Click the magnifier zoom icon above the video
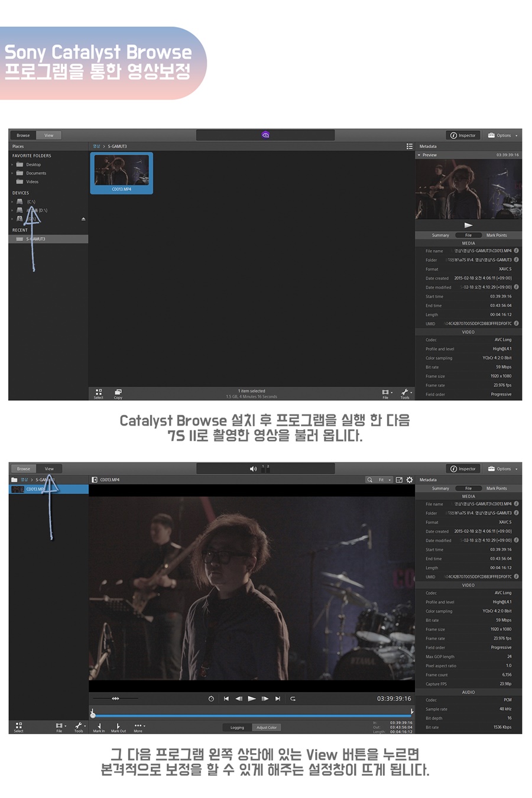The width and height of the screenshot is (532, 798). click(x=369, y=480)
